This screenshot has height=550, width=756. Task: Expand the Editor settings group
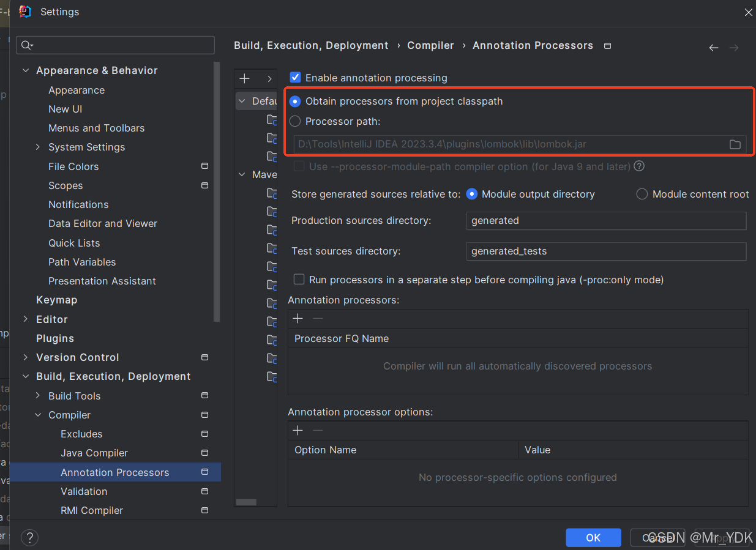point(26,319)
